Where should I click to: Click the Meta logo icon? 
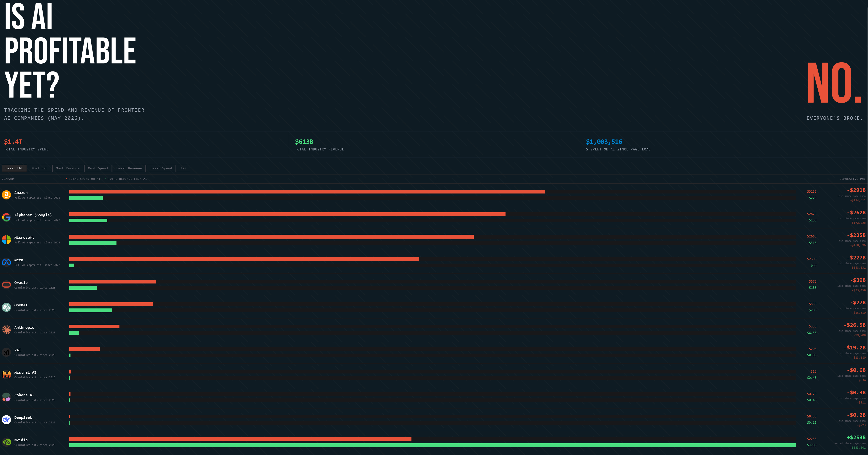tap(6, 262)
